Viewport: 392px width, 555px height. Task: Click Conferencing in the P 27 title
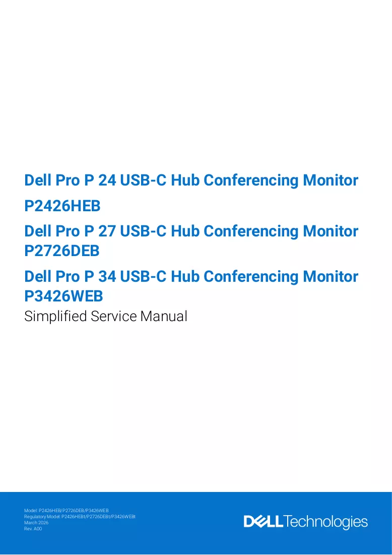point(251,232)
